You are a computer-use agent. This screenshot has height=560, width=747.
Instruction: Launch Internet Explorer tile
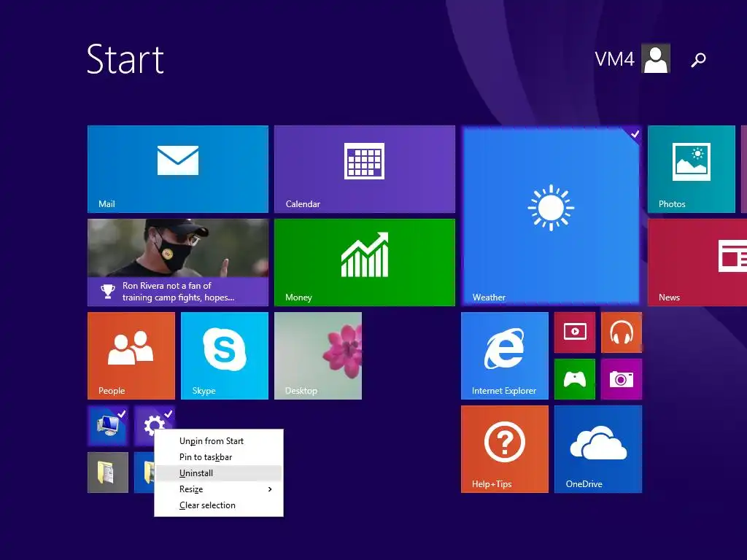[x=505, y=356]
